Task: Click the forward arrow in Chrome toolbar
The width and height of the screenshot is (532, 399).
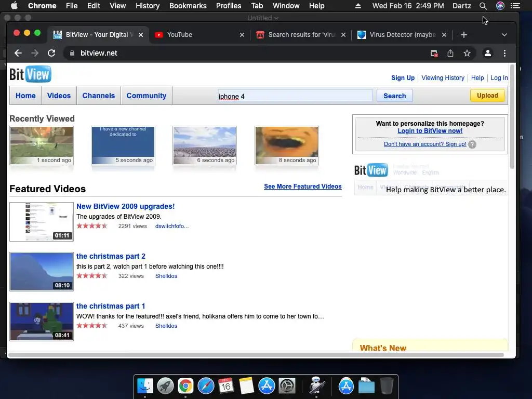Action: click(x=35, y=53)
